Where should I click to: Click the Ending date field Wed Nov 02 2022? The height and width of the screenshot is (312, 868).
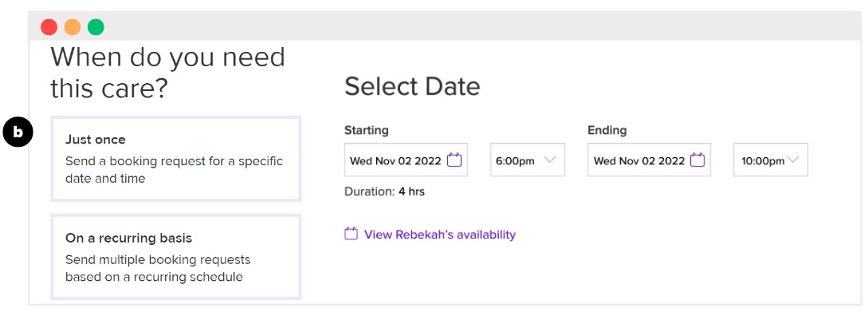point(649,160)
